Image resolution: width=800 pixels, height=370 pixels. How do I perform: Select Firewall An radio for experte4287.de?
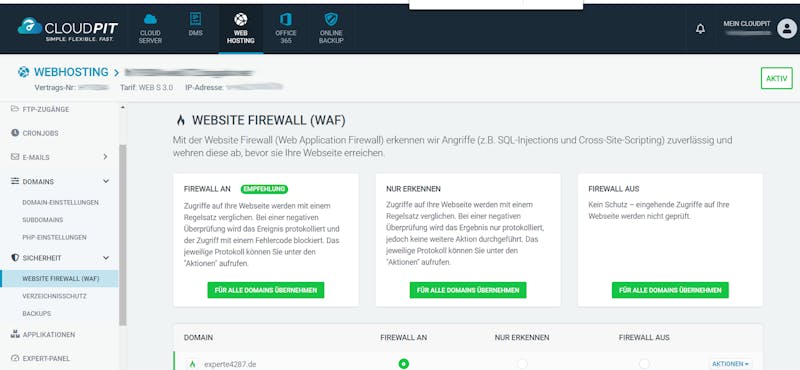click(404, 364)
